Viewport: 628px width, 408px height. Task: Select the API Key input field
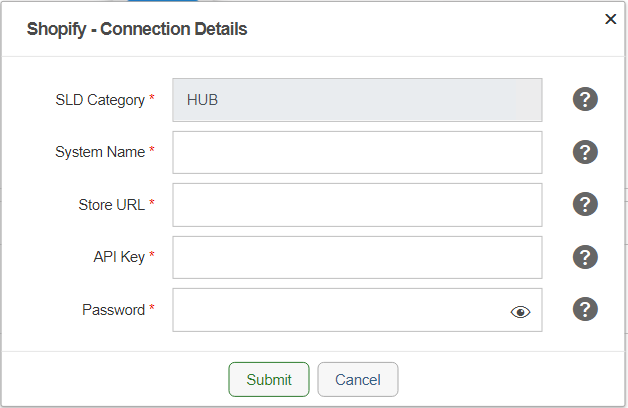pyautogui.click(x=357, y=257)
